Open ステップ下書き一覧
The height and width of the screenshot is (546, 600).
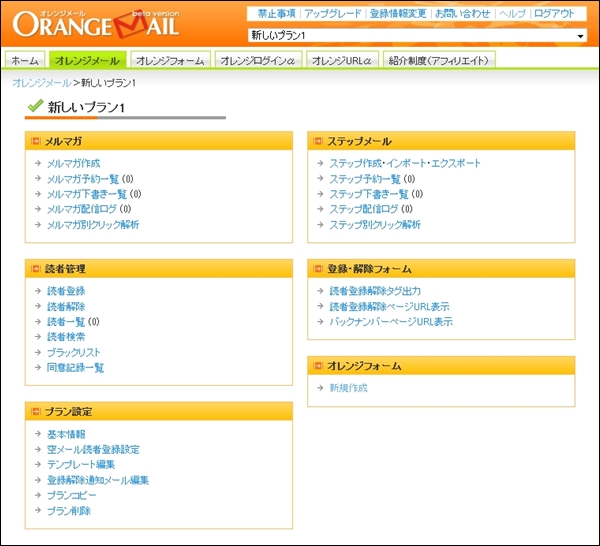369,194
